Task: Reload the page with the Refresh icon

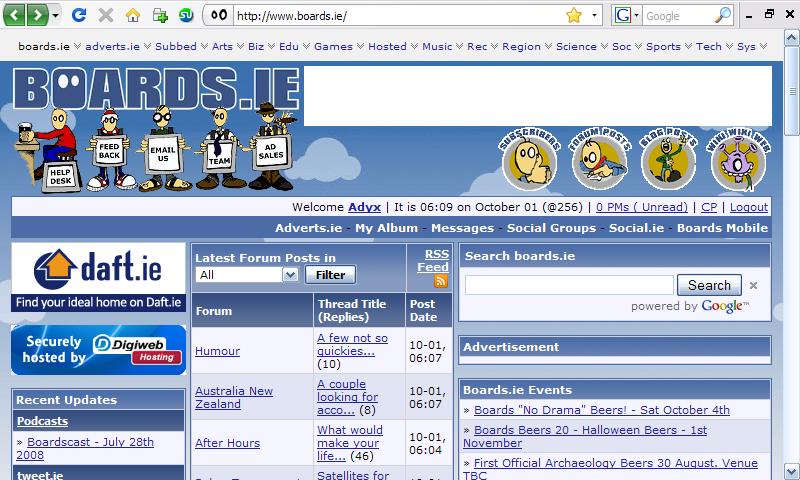Action: point(79,15)
